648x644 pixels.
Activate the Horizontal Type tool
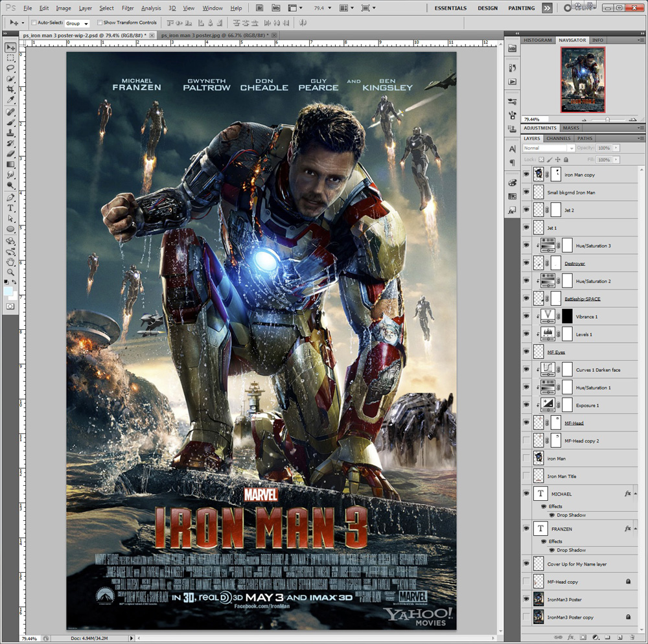10,208
